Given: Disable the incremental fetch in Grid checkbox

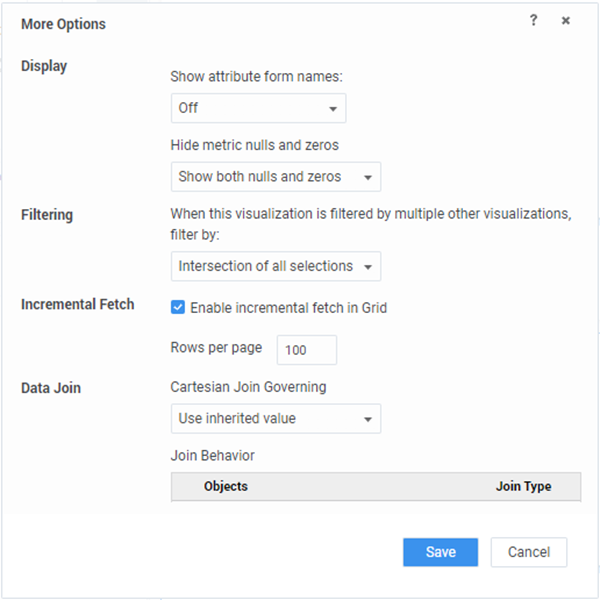Looking at the screenshot, I should (178, 308).
